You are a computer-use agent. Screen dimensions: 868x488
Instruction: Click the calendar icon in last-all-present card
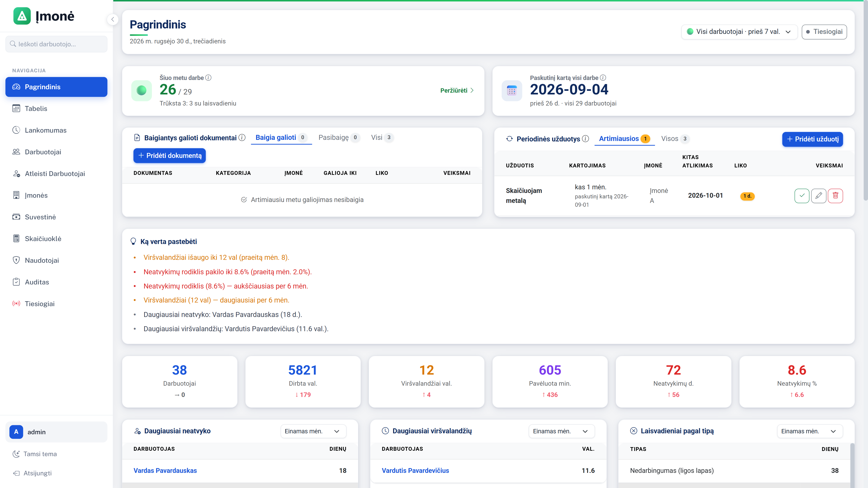pos(512,91)
